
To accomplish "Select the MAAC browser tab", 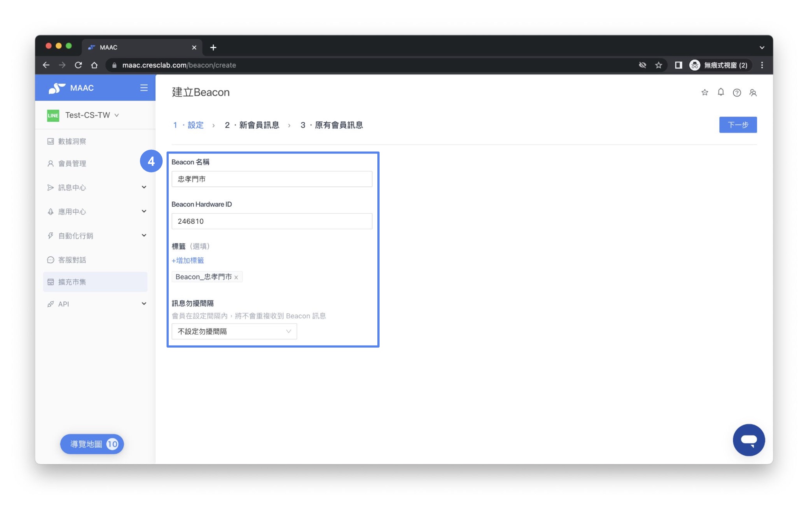I will (142, 48).
